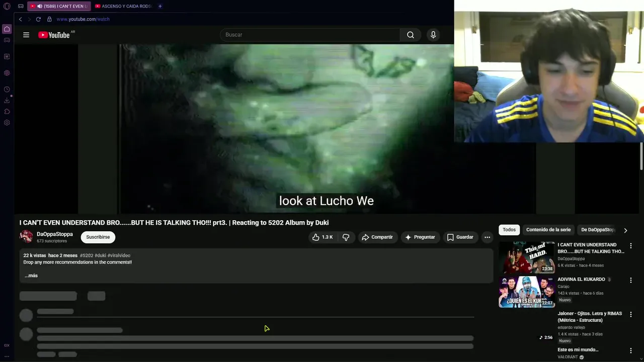Go back to the previous page

click(20, 19)
